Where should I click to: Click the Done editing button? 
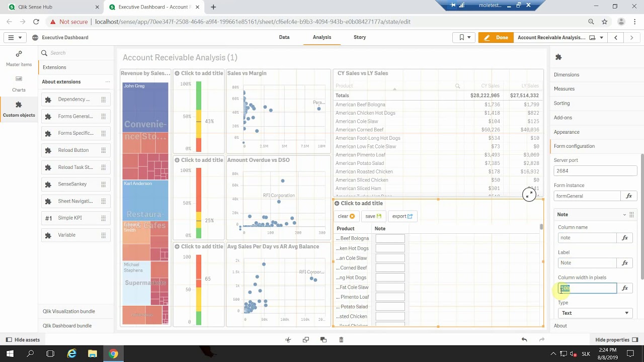[496, 38]
